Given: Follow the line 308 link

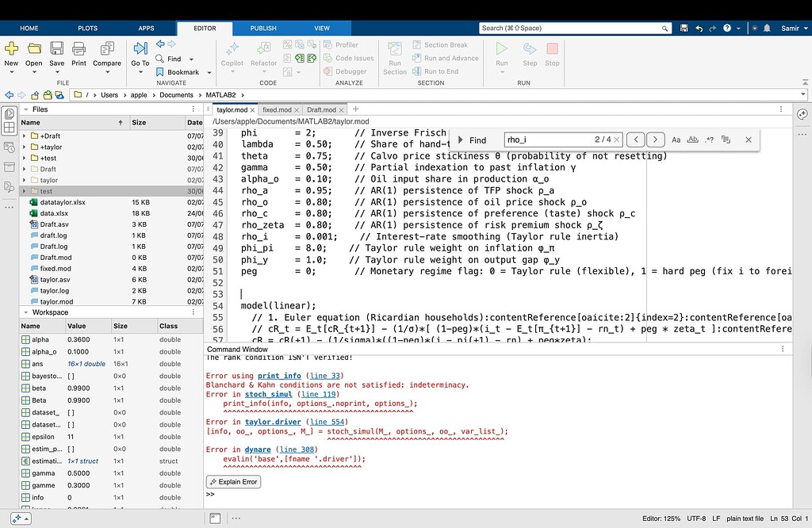Looking at the screenshot, I should click(x=297, y=450).
